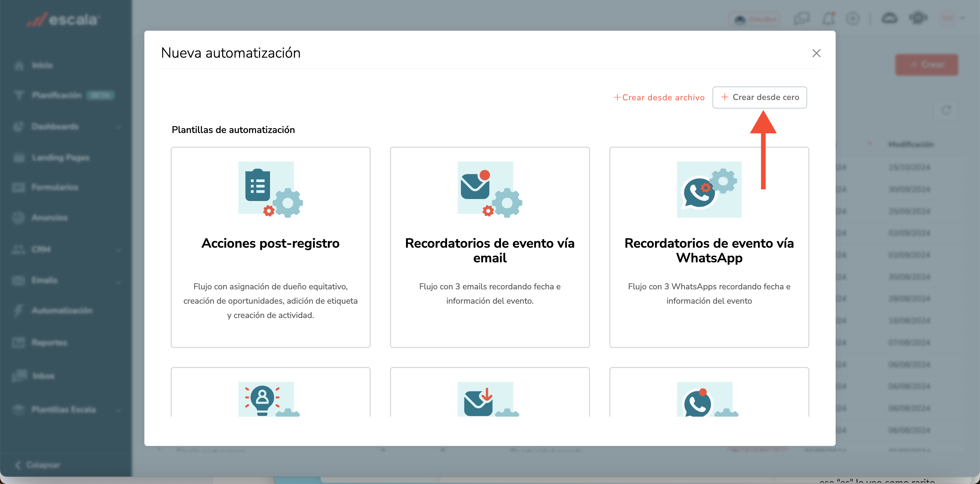Click the red badge button in top bar

click(x=755, y=19)
